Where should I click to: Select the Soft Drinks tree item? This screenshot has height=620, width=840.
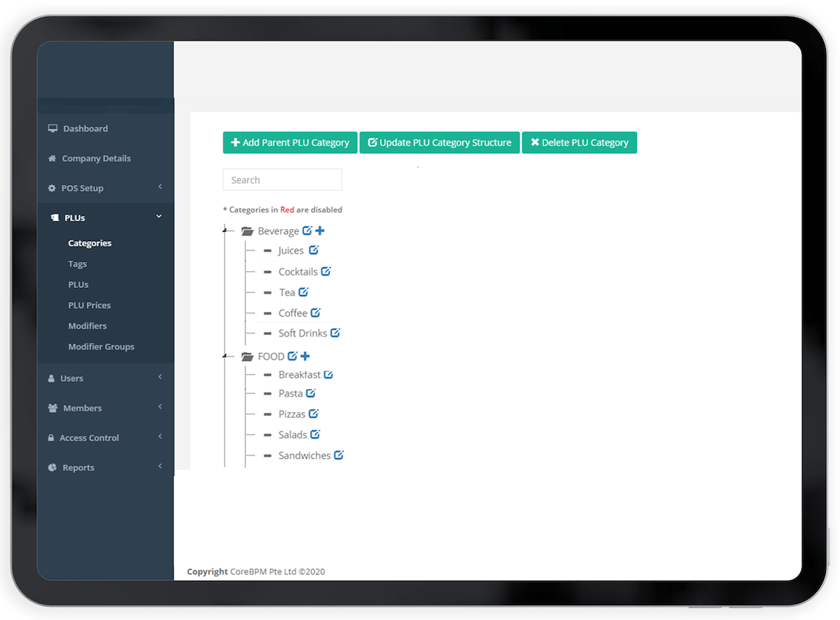pos(303,333)
